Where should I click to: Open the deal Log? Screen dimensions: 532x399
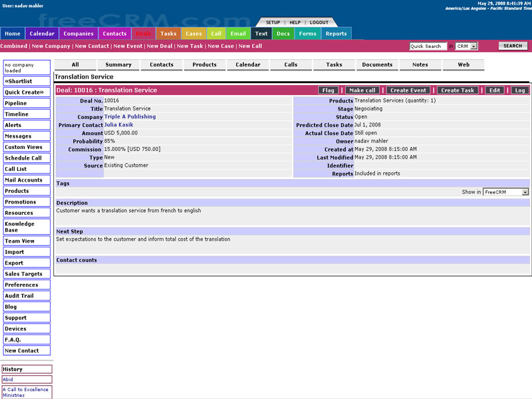(520, 90)
